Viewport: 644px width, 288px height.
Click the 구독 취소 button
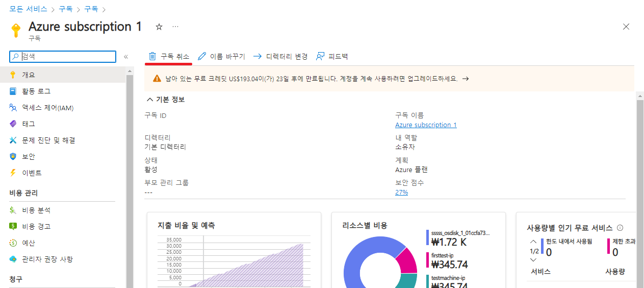pos(169,56)
